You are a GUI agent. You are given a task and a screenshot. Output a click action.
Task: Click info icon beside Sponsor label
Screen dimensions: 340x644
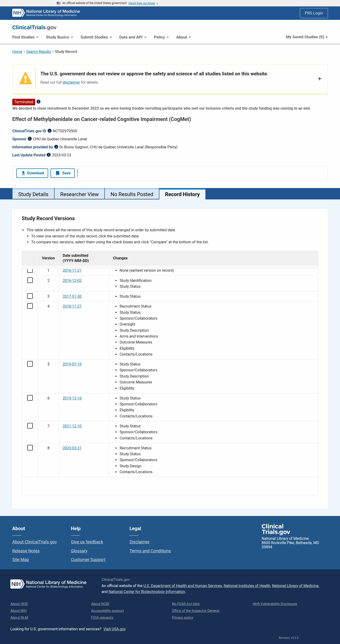[30, 139]
